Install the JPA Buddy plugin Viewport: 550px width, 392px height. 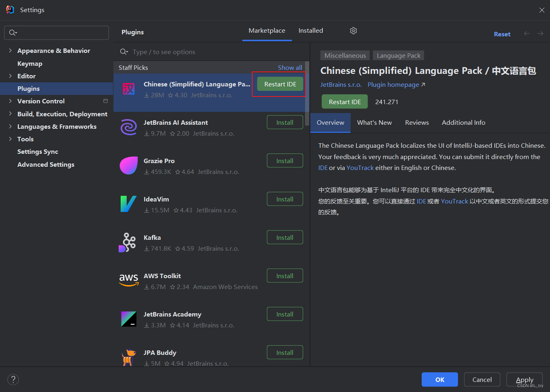(x=285, y=352)
